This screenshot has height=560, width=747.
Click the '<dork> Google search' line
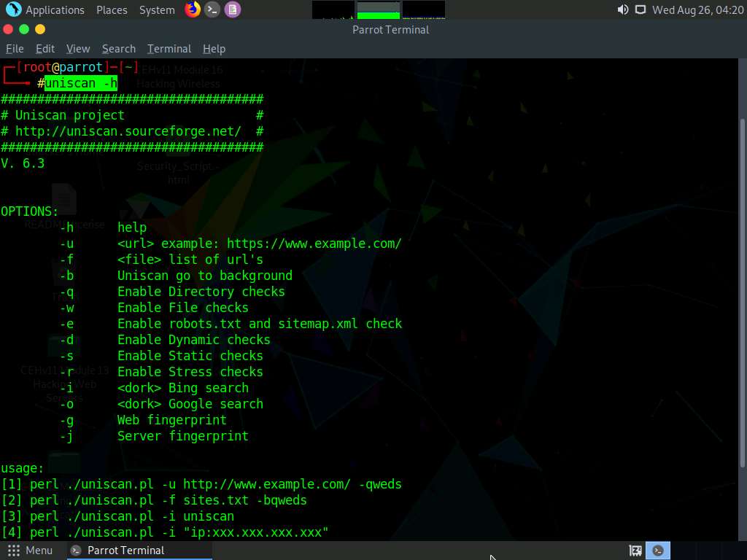190,404
